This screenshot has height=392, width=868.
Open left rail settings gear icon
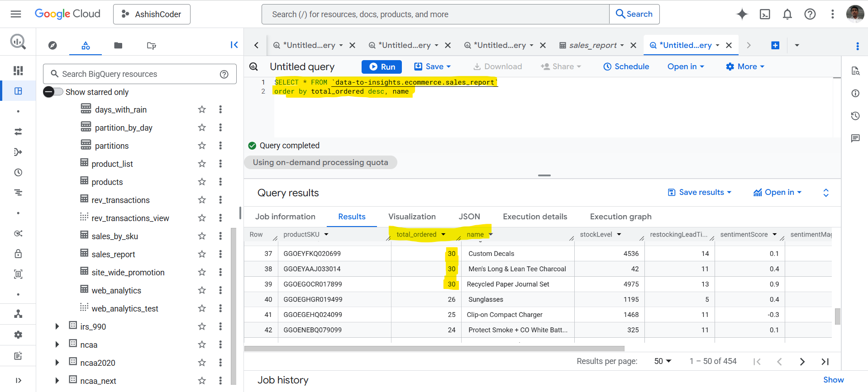[18, 335]
